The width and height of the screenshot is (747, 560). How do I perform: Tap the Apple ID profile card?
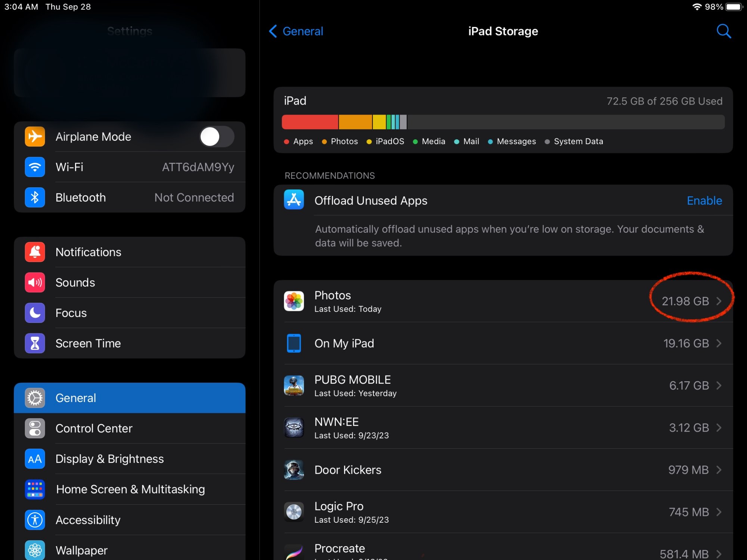pos(130,73)
